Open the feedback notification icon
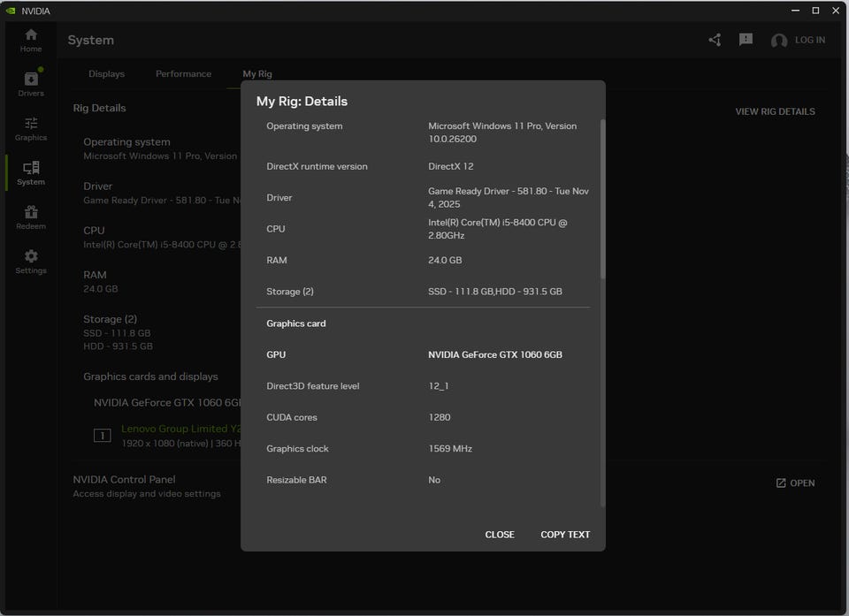Image resolution: width=849 pixels, height=616 pixels. (x=746, y=40)
